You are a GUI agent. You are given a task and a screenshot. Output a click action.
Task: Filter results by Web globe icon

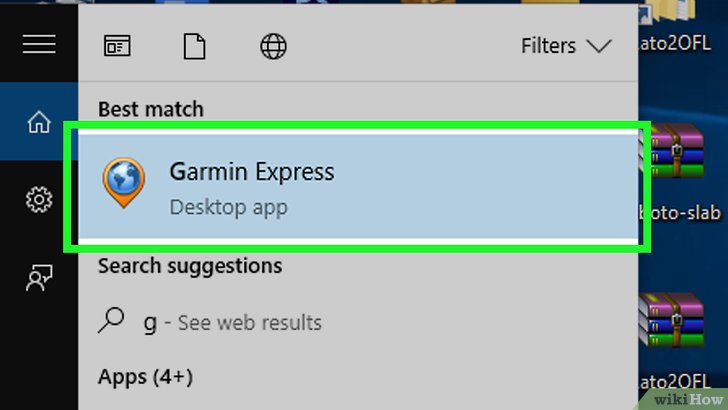273,46
